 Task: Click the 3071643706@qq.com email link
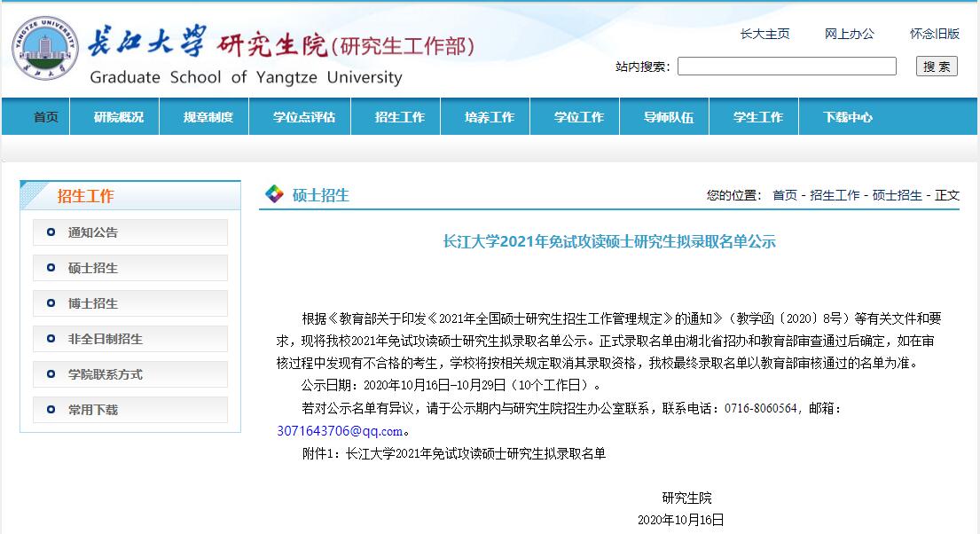(x=340, y=431)
